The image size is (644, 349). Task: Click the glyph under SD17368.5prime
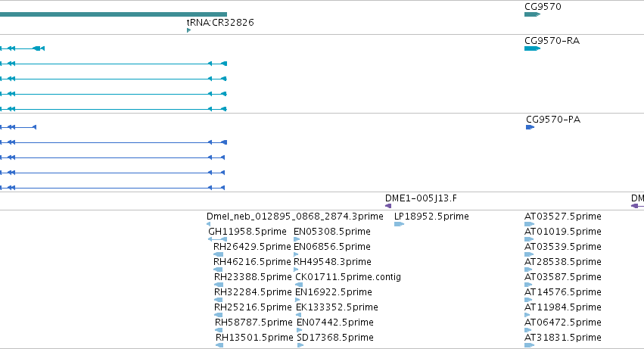tap(300, 345)
